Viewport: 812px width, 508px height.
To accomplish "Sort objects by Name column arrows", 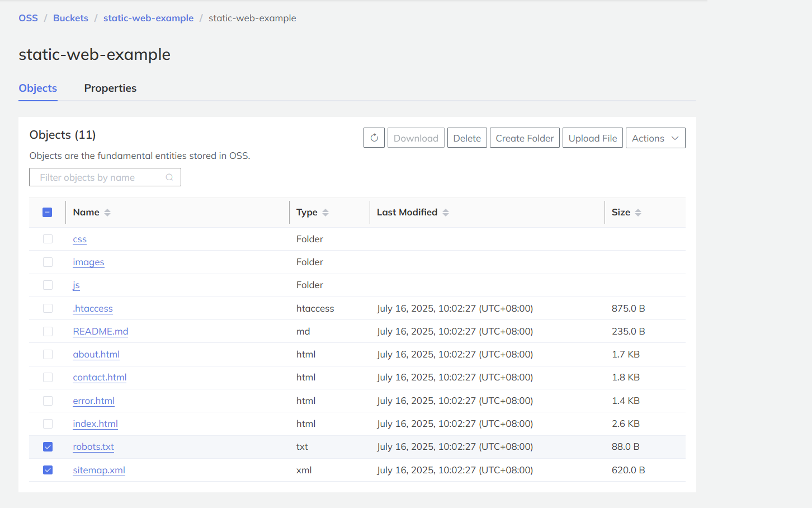I will coord(107,213).
